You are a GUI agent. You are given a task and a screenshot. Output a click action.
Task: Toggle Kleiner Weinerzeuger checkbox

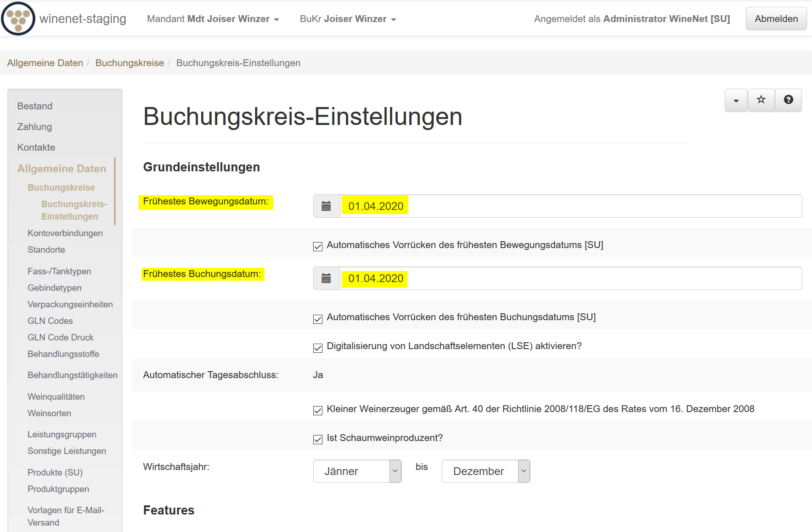[318, 410]
